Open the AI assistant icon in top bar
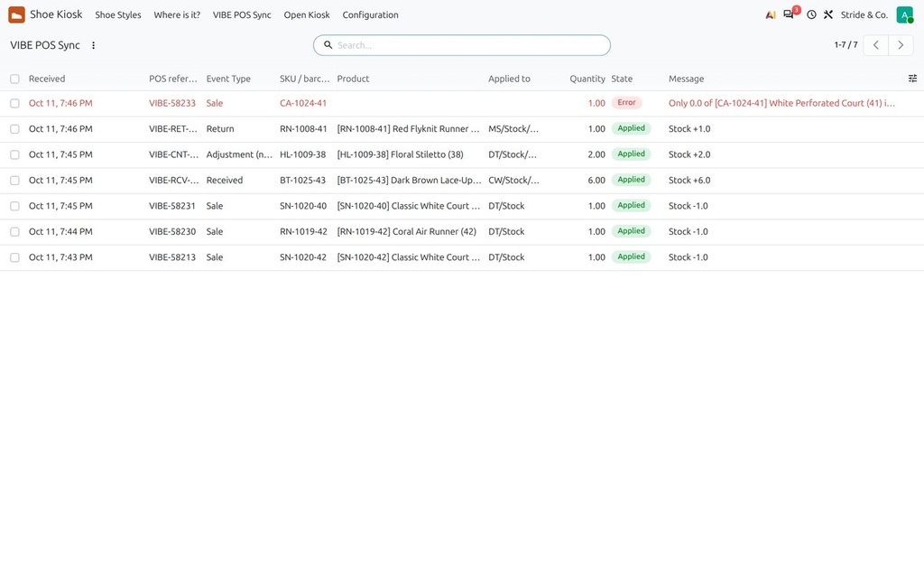This screenshot has height=578, width=924. pyautogui.click(x=771, y=14)
